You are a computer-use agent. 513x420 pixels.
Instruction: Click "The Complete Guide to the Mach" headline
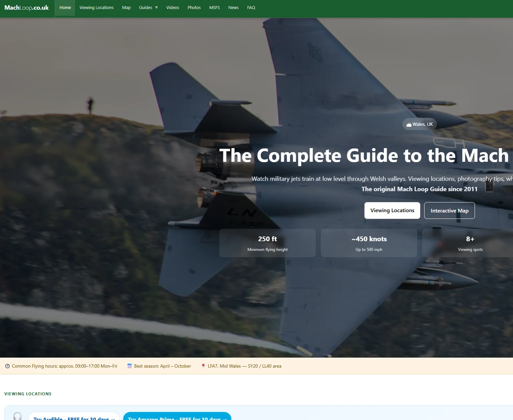click(364, 156)
